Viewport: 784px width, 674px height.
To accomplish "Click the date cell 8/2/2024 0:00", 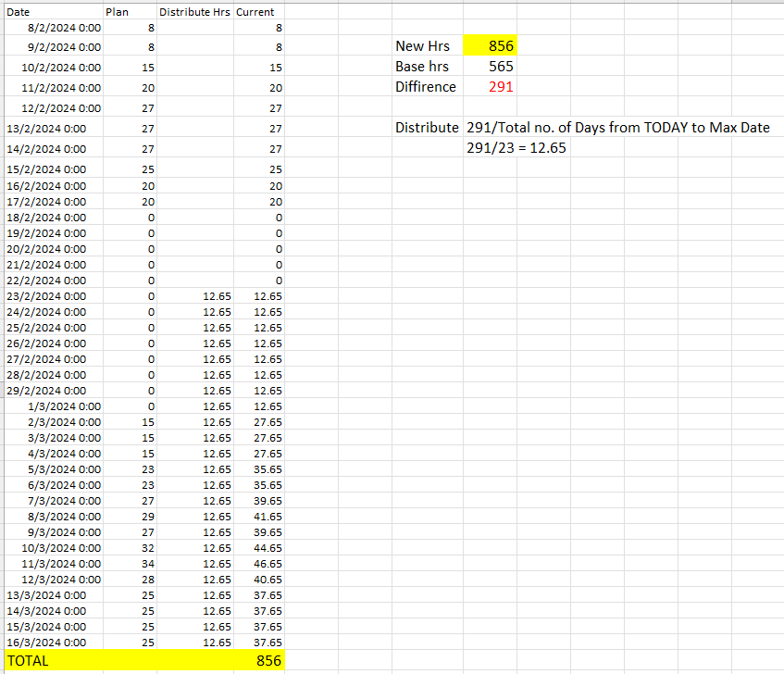I will (x=54, y=28).
